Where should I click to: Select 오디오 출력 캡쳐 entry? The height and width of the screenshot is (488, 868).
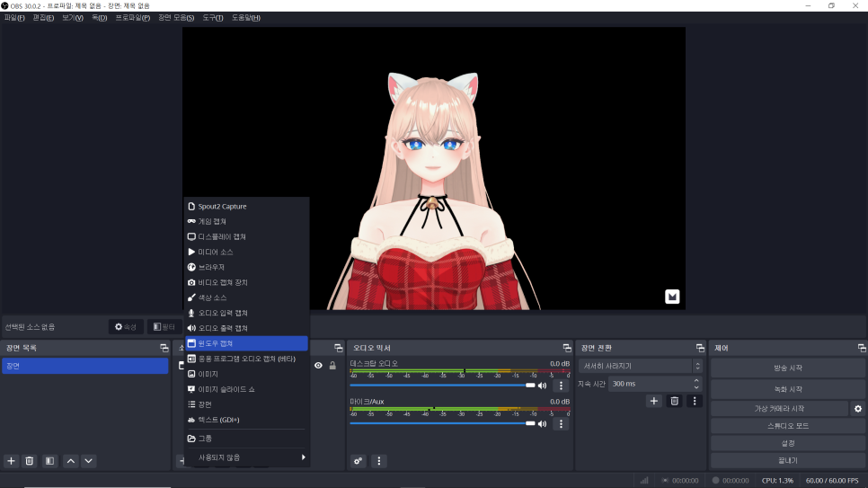click(x=246, y=328)
